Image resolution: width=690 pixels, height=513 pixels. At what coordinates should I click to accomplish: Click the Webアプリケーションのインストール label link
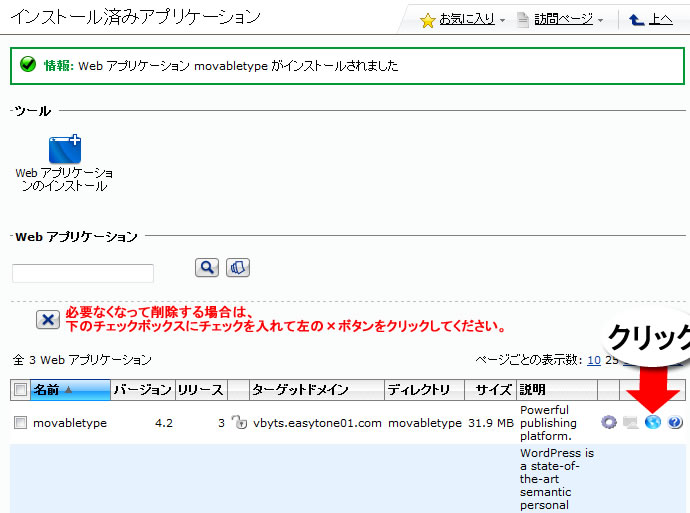click(64, 179)
